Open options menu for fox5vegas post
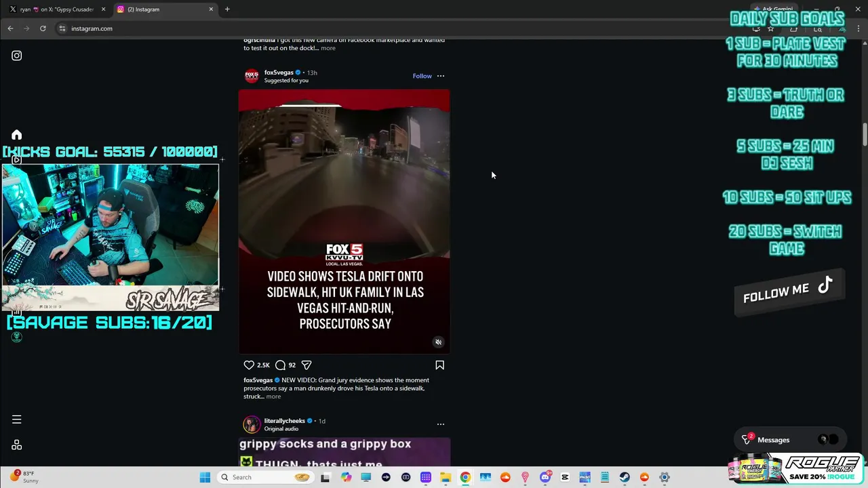868x488 pixels. pyautogui.click(x=441, y=76)
